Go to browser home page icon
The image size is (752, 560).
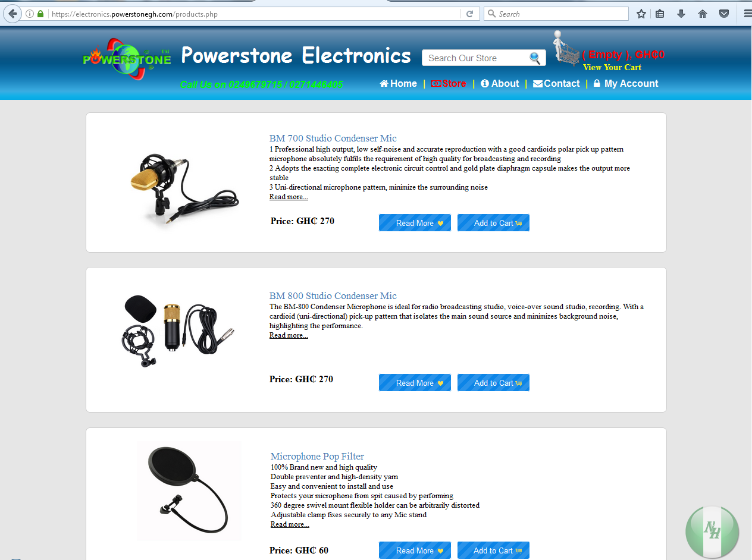tap(703, 14)
